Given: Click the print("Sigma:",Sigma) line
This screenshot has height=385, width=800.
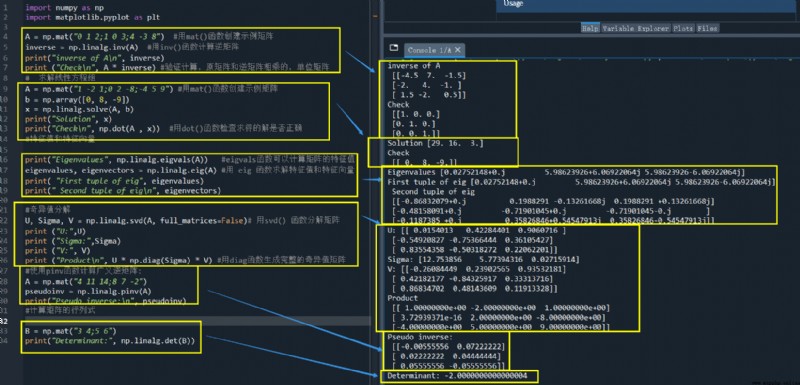Looking at the screenshot, I should pyautogui.click(x=73, y=241).
